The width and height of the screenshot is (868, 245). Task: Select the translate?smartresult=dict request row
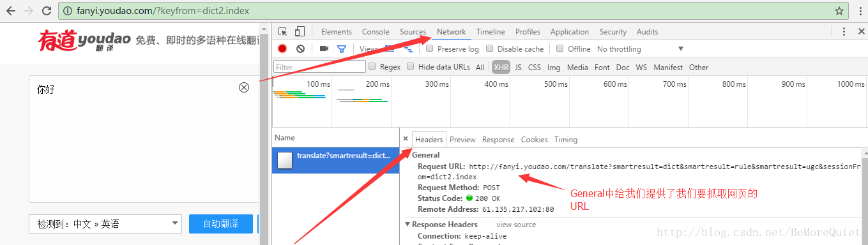pos(335,161)
